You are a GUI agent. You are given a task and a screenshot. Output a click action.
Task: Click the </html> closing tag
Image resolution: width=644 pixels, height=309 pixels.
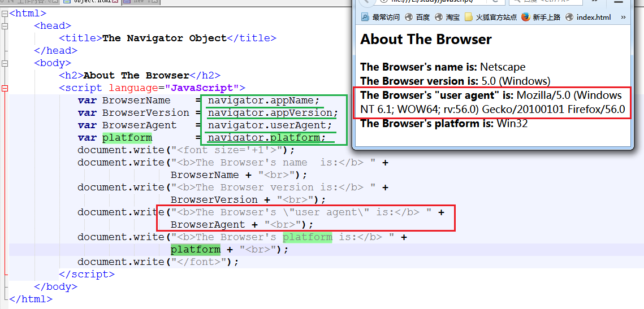tap(31, 299)
